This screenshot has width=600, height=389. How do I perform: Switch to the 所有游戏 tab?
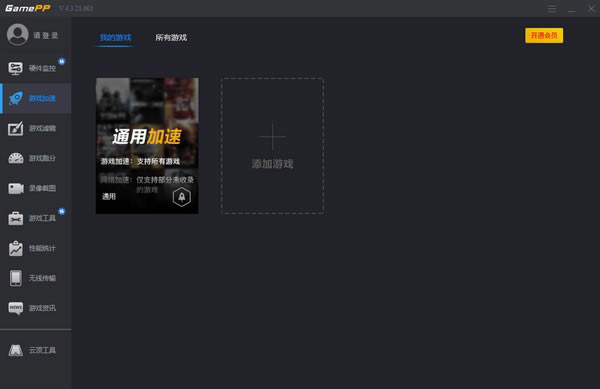point(171,37)
